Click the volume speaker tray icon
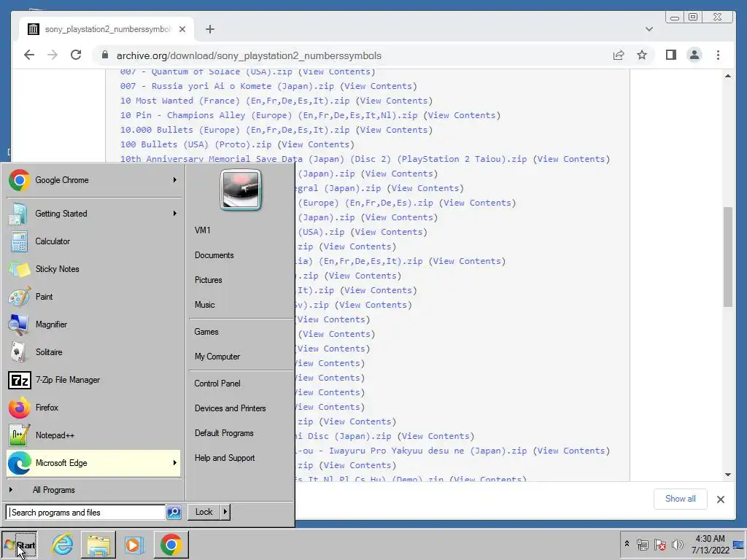747x560 pixels. (677, 544)
